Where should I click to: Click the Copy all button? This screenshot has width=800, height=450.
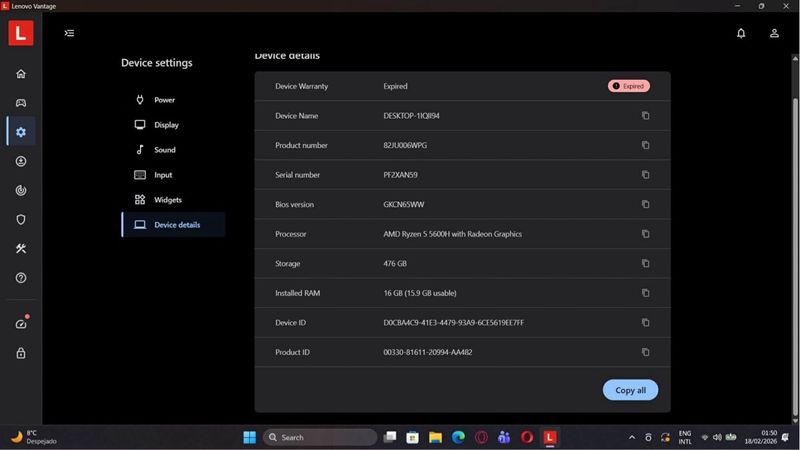pos(630,390)
